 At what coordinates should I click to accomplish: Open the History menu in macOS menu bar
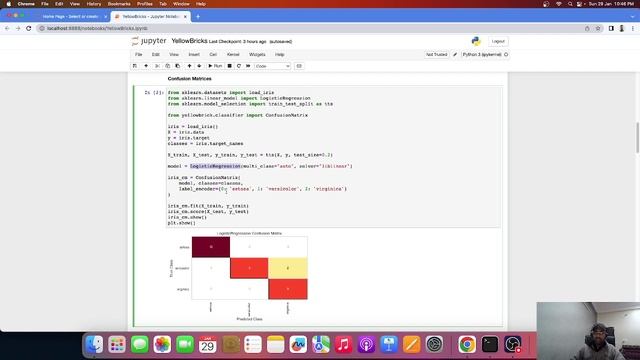93,4
